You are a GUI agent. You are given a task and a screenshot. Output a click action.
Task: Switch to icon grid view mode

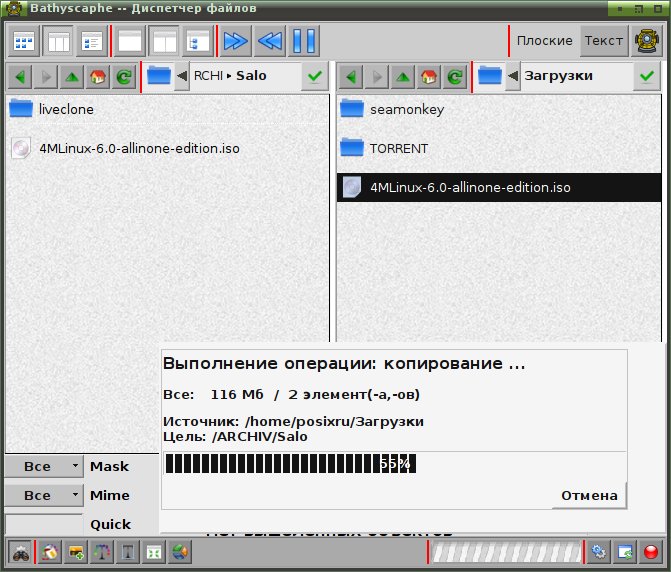pos(24,41)
